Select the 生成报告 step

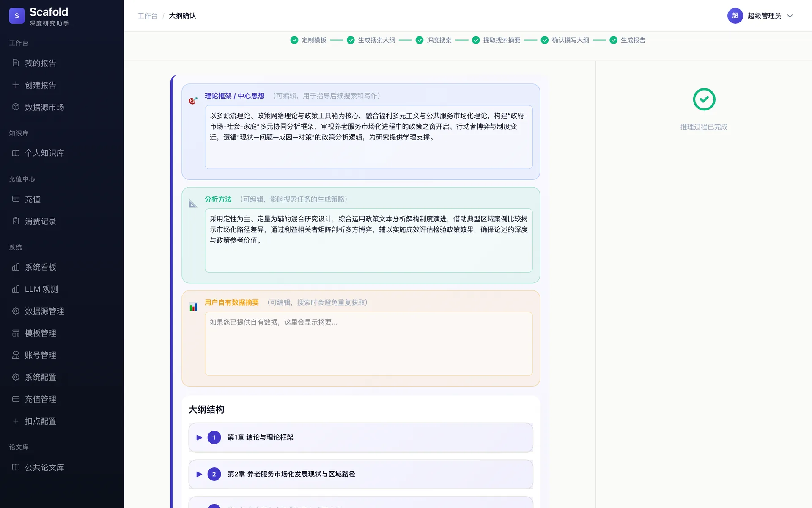tap(628, 40)
